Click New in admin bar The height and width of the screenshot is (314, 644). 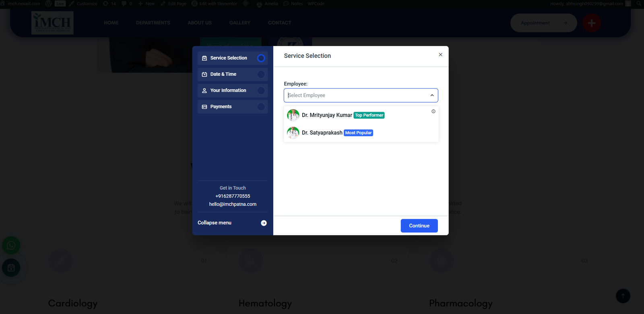pos(147,4)
